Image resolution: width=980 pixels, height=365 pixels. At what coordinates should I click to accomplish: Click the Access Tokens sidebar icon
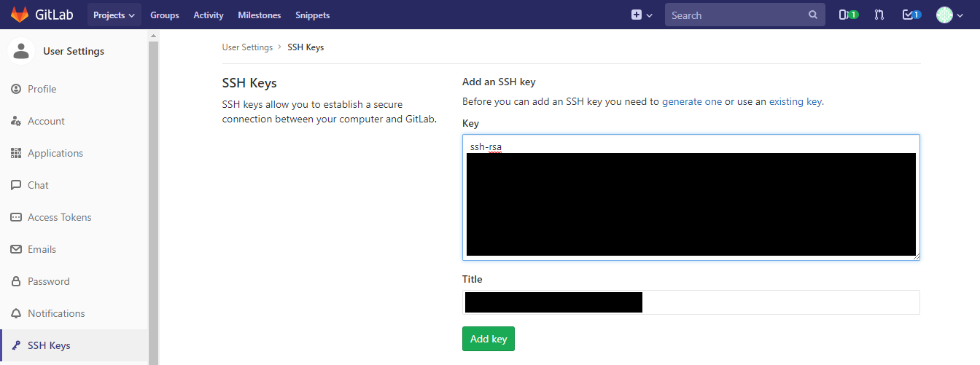[x=16, y=217]
